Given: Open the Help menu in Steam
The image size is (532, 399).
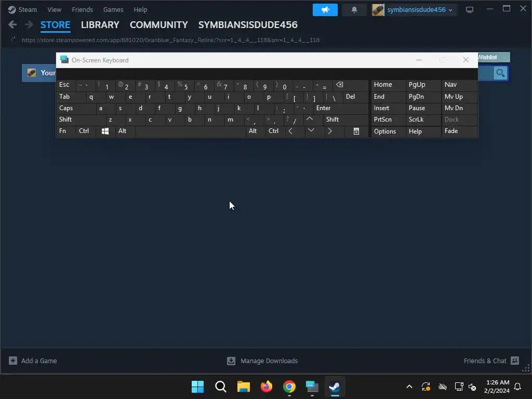Looking at the screenshot, I should click(x=140, y=9).
